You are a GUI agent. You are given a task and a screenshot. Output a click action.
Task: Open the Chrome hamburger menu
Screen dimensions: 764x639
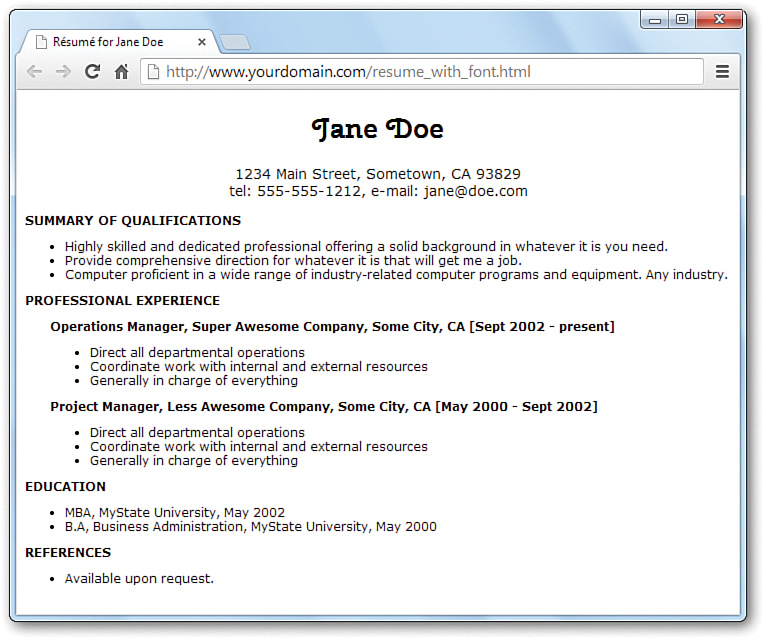click(x=722, y=72)
